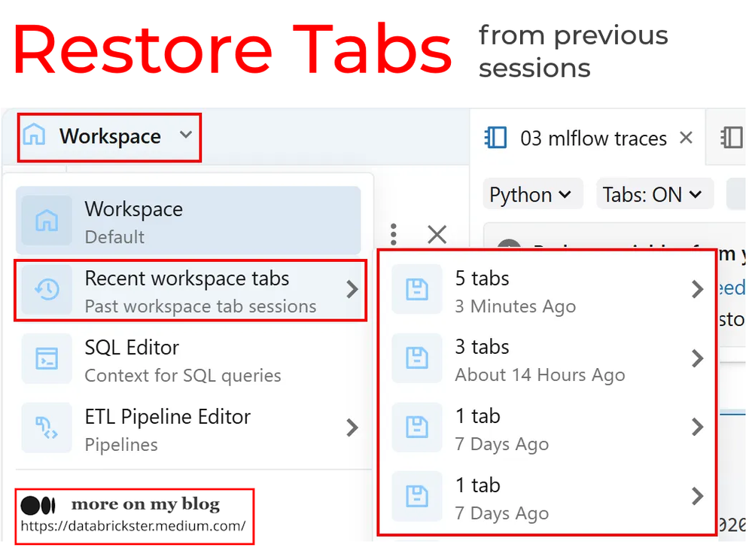
Task: Expand the Recent workspace tabs submenu chevron
Action: [x=352, y=290]
